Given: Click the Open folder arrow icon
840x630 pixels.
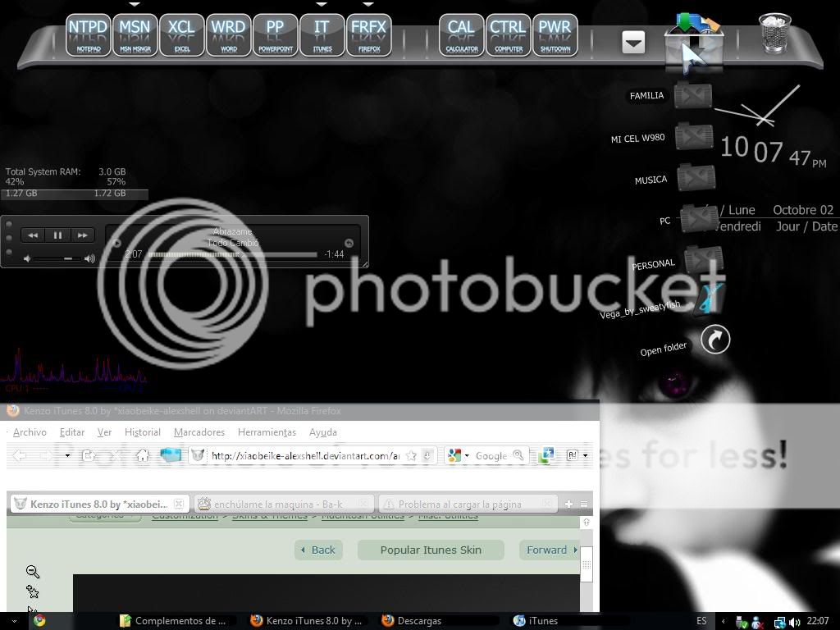Looking at the screenshot, I should (715, 339).
